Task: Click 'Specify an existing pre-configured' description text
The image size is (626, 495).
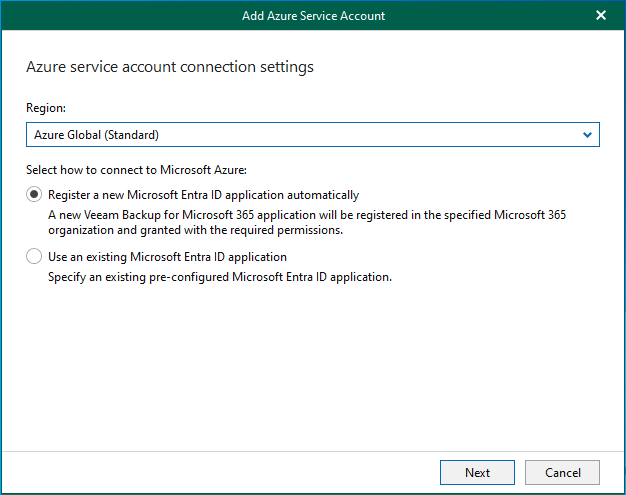Action: coord(219,276)
